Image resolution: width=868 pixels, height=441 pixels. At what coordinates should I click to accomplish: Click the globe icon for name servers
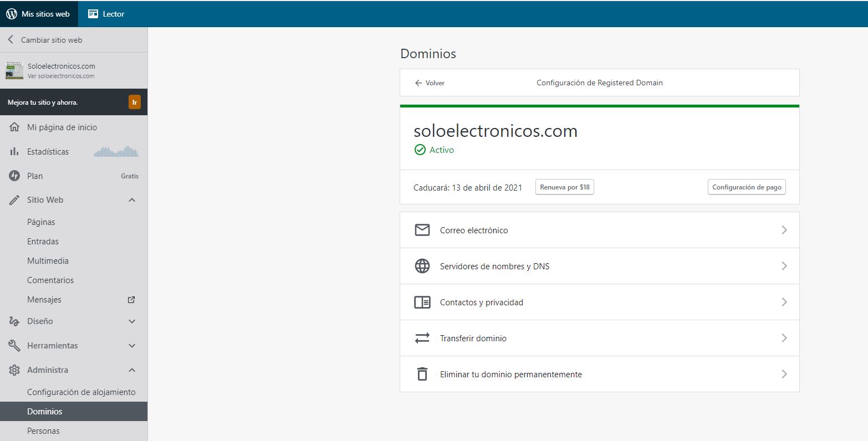coord(422,266)
